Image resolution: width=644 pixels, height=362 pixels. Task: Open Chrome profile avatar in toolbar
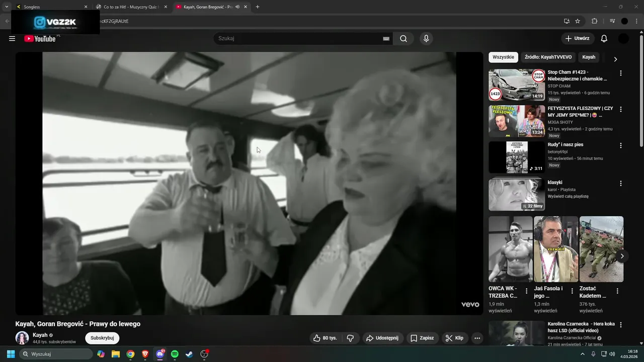tap(624, 21)
